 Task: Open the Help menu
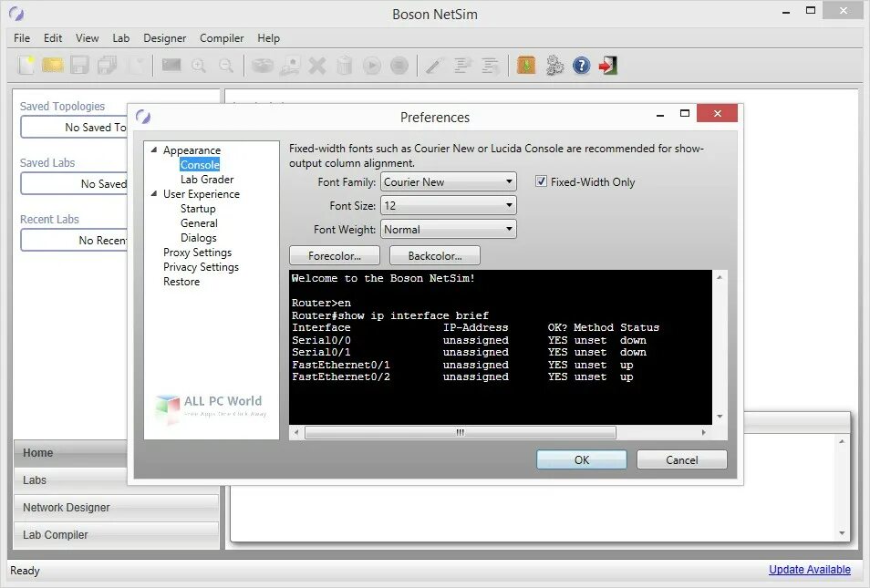[x=268, y=37]
